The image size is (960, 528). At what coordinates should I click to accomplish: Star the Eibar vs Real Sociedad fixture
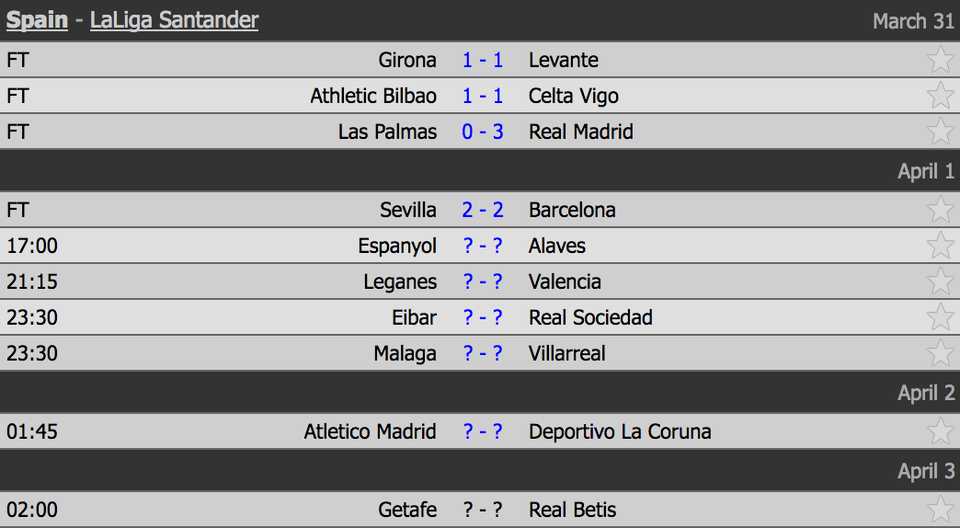pos(940,317)
